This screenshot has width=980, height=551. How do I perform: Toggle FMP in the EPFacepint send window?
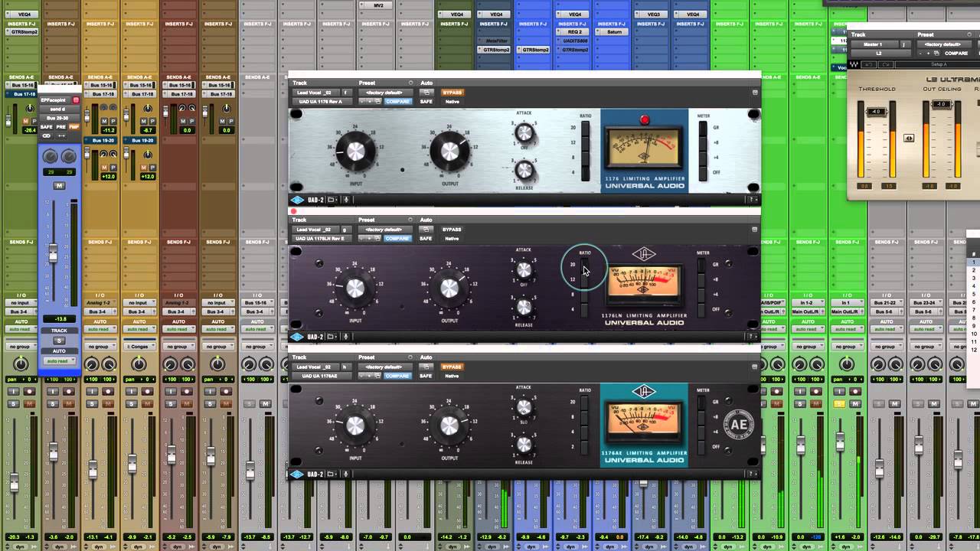point(73,126)
